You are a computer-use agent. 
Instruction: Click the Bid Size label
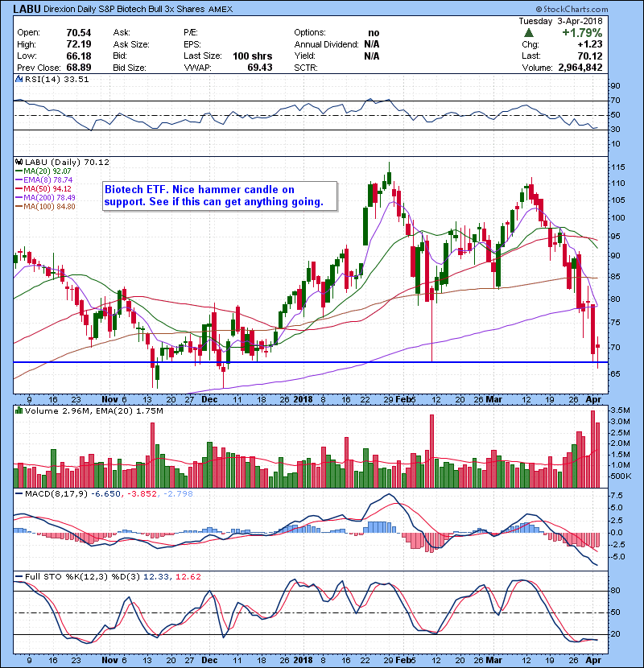point(130,68)
